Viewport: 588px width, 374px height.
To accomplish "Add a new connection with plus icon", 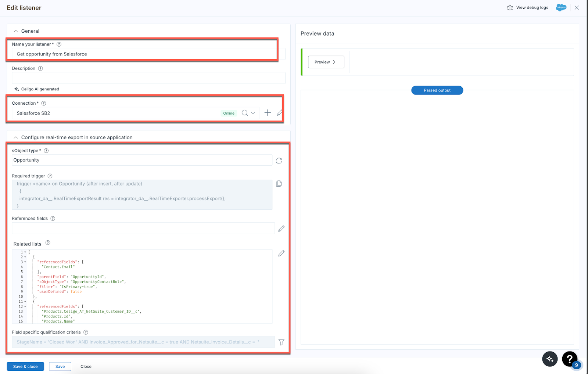I will (268, 113).
